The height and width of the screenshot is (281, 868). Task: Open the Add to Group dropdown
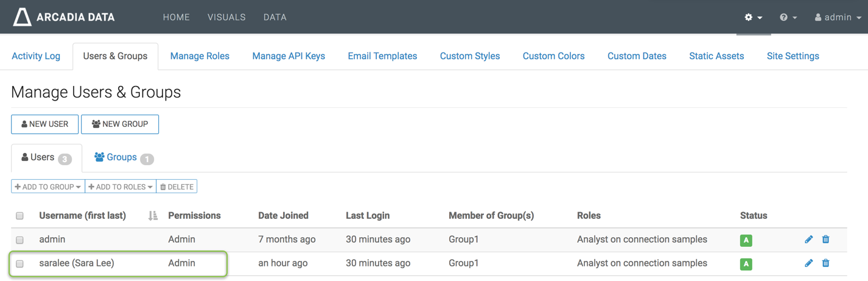(48, 187)
